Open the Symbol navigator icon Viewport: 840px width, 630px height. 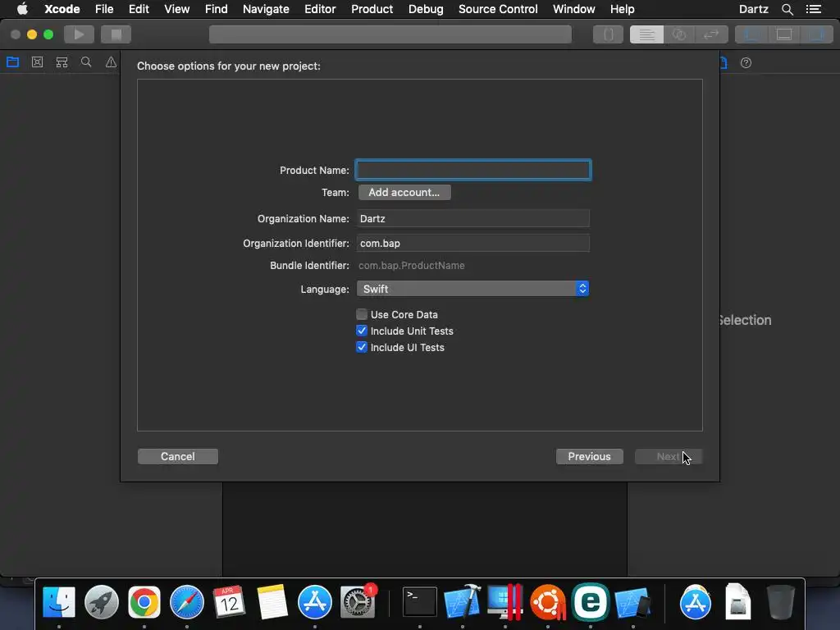[62, 62]
